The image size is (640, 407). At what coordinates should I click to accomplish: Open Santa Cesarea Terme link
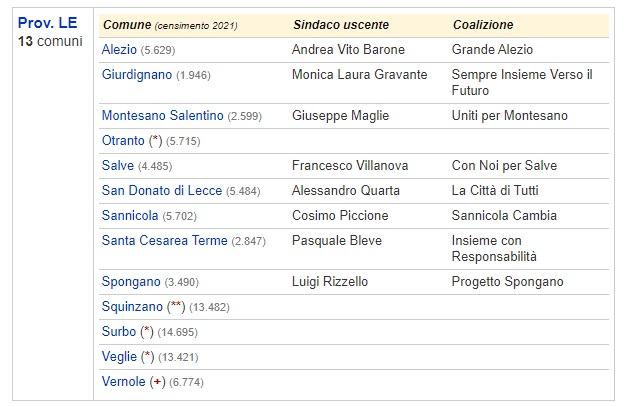165,240
